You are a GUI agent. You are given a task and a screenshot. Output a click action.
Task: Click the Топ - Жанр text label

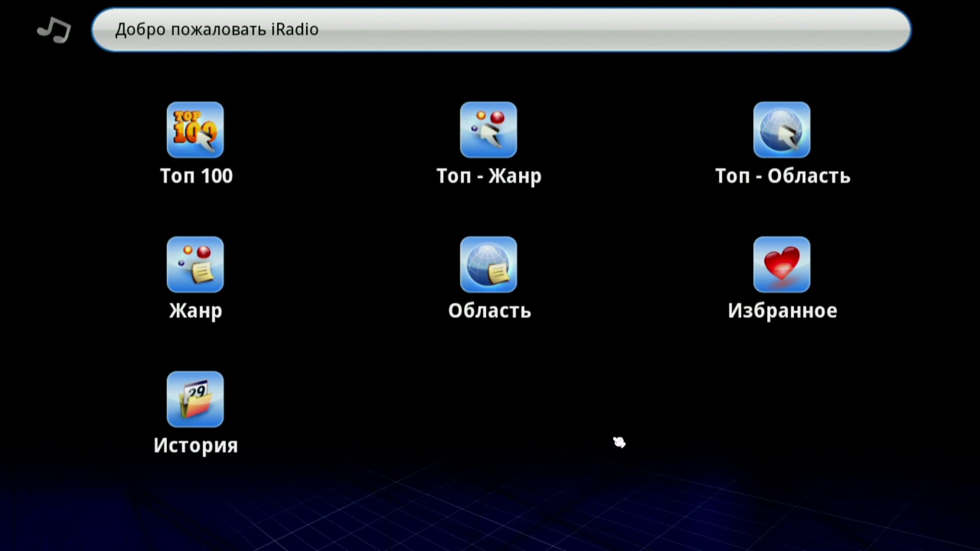[488, 176]
